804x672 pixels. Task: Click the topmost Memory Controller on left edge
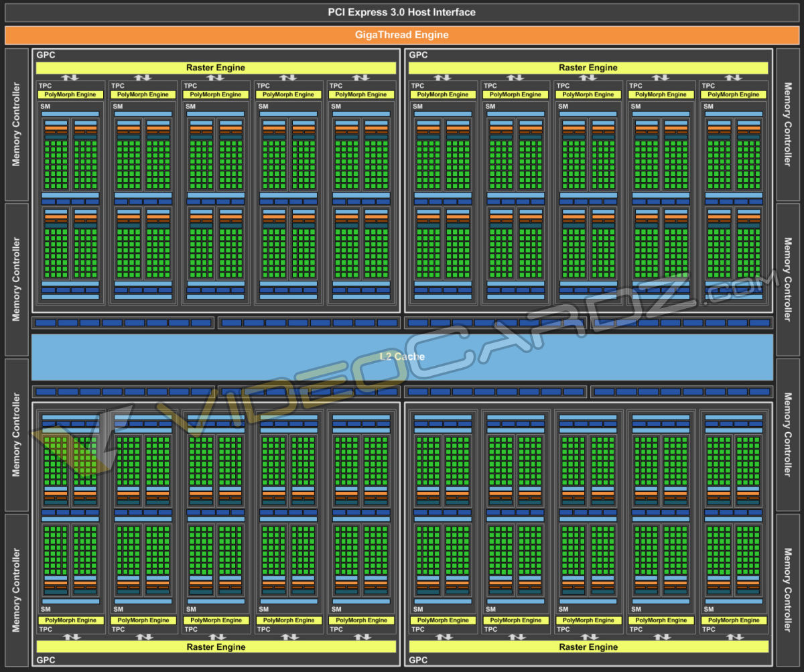pyautogui.click(x=17, y=125)
